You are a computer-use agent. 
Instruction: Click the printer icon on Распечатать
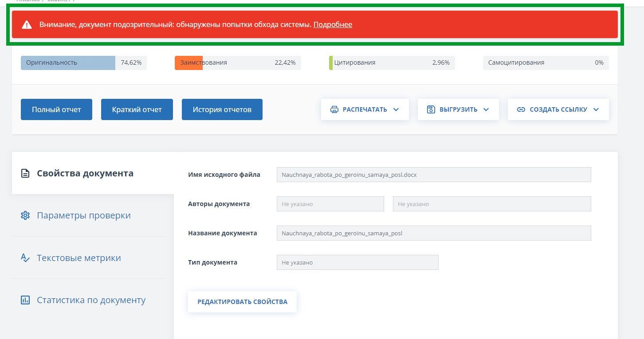pyautogui.click(x=334, y=109)
